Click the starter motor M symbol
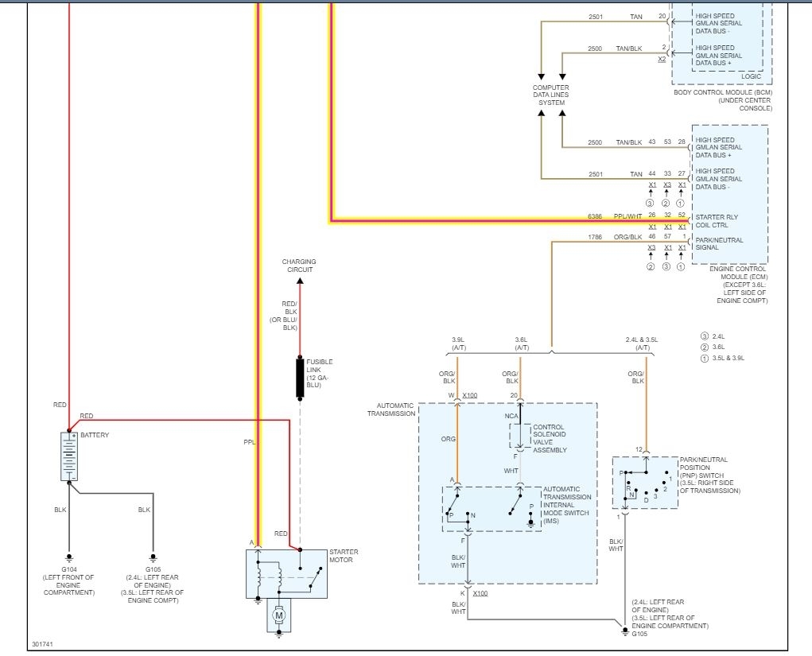 279,615
